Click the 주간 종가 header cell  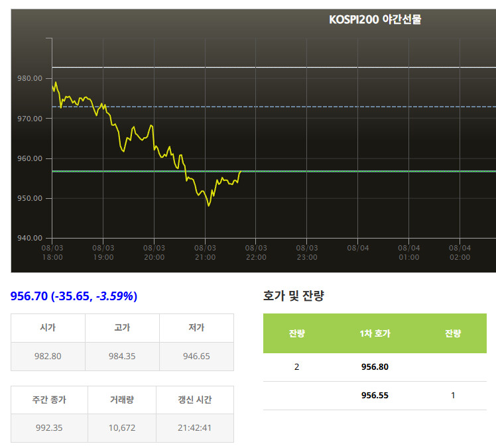point(49,400)
